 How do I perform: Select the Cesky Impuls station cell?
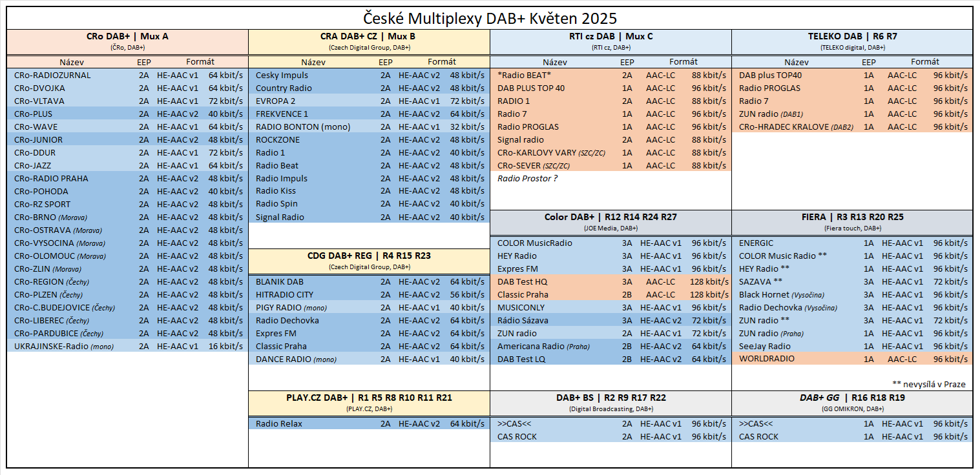tap(282, 75)
